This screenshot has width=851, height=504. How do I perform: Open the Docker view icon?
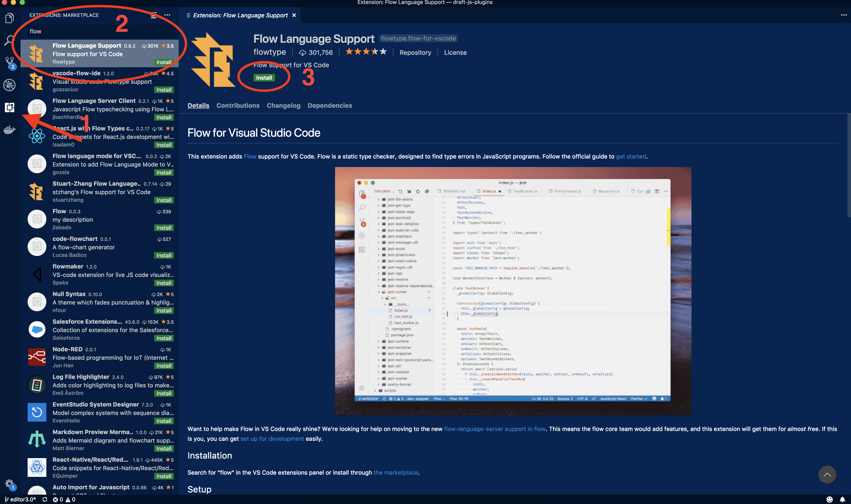10,130
